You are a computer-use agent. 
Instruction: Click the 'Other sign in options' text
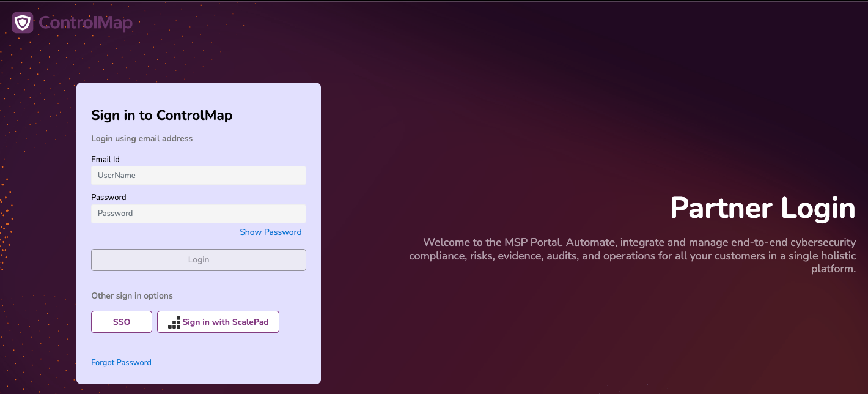[132, 295]
